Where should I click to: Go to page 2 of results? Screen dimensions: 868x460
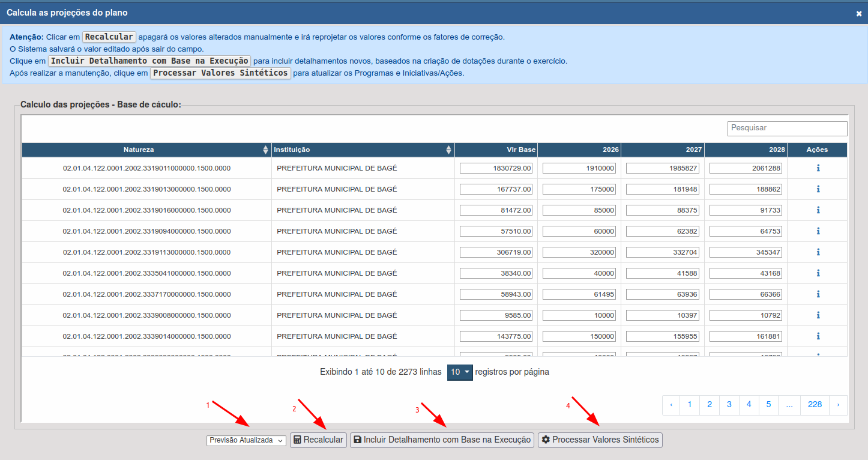tap(710, 405)
